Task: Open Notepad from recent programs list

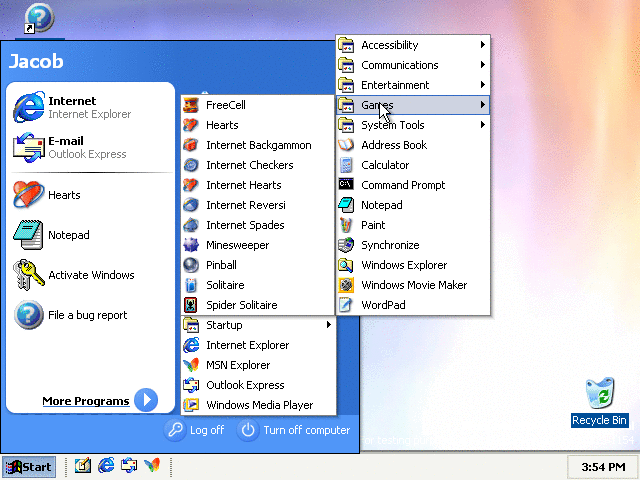Action: 91,235
